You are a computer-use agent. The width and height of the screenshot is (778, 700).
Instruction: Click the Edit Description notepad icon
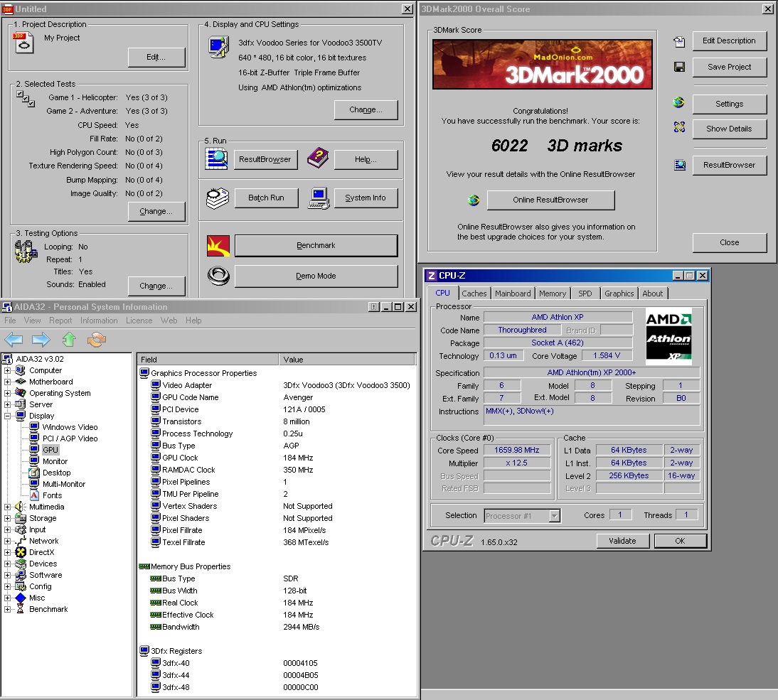[679, 42]
